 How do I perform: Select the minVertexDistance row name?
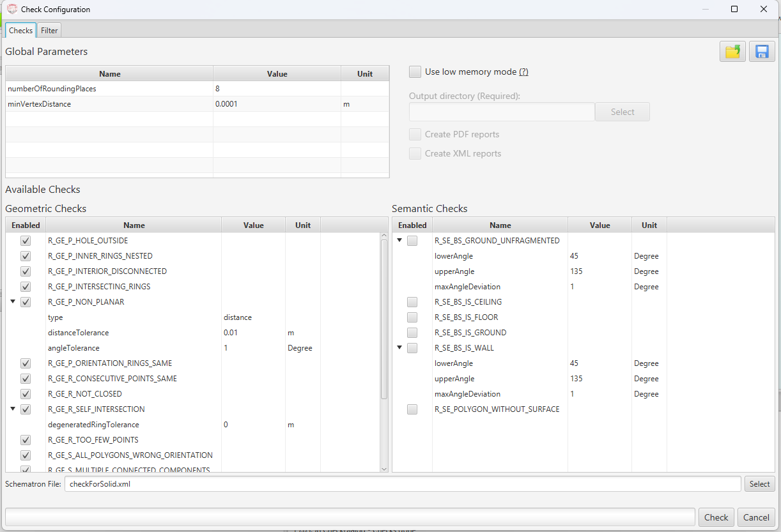pos(39,104)
